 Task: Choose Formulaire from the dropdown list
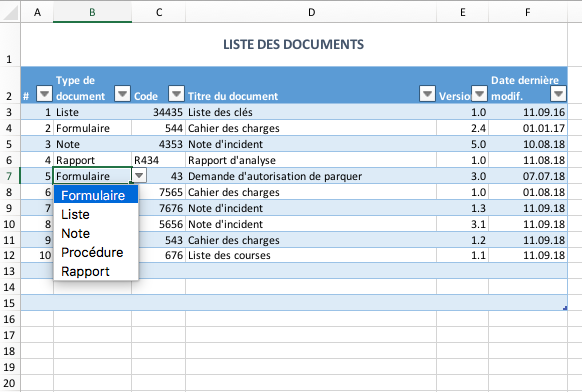coord(96,195)
